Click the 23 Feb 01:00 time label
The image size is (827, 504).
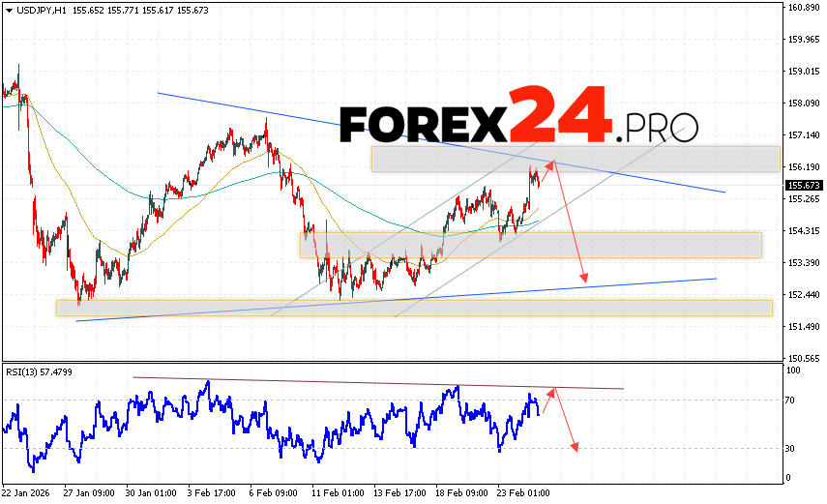523,493
